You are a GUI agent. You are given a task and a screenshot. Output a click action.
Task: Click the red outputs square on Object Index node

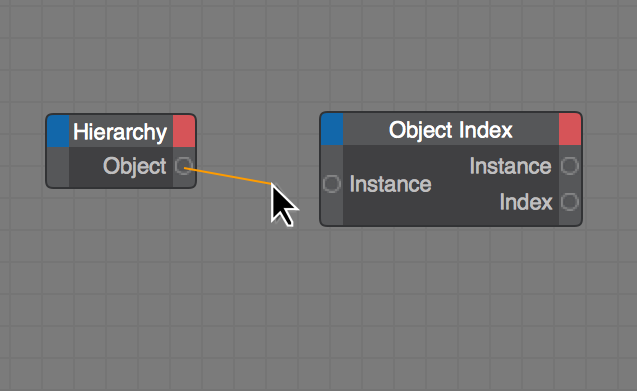(x=570, y=129)
